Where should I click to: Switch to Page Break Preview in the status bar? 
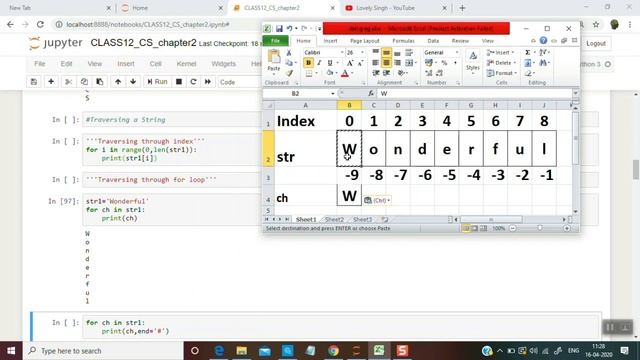[x=484, y=228]
